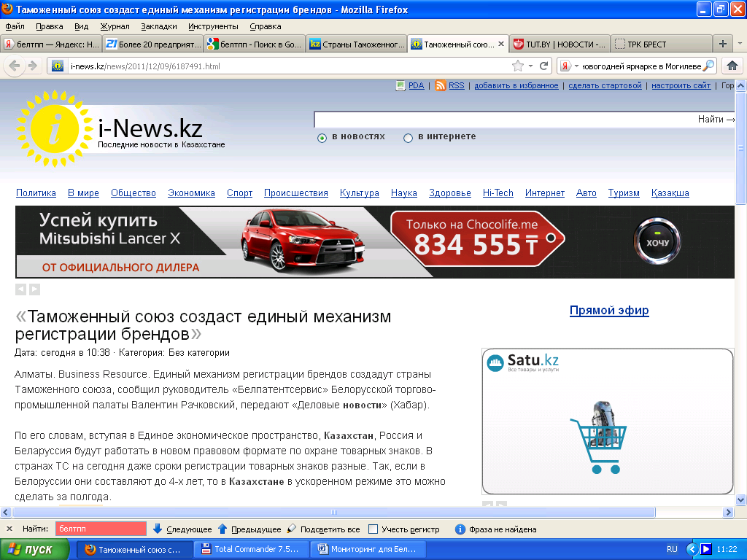Viewport: 747px width, 560px height.
Task: Open the Справка menu
Action: click(266, 27)
